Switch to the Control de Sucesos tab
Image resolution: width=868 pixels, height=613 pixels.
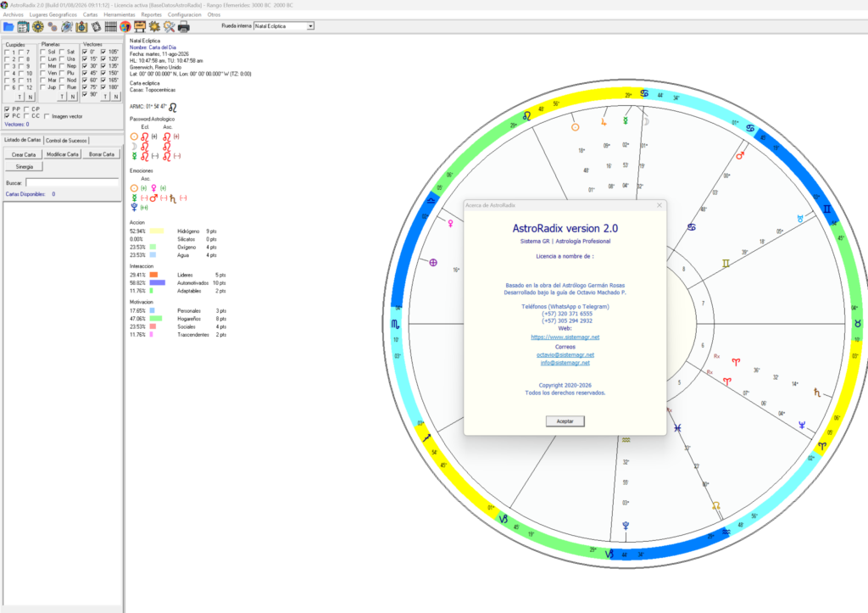point(66,141)
